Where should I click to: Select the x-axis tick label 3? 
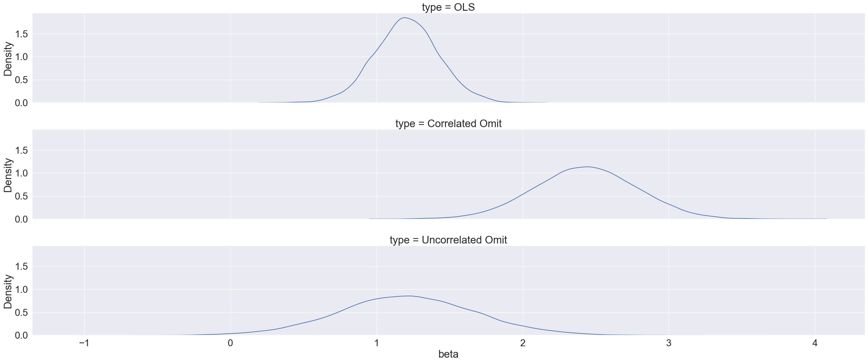(669, 343)
